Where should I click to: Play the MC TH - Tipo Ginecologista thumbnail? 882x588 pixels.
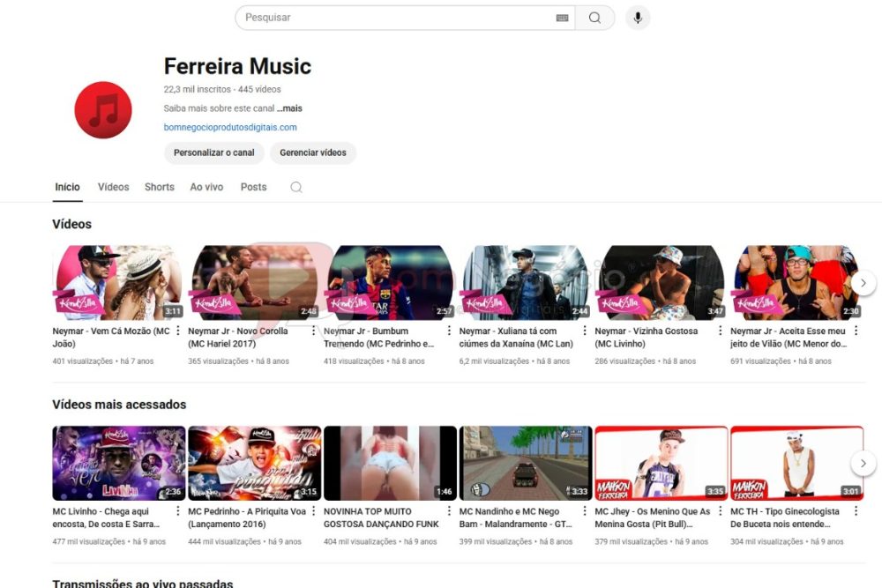(796, 463)
